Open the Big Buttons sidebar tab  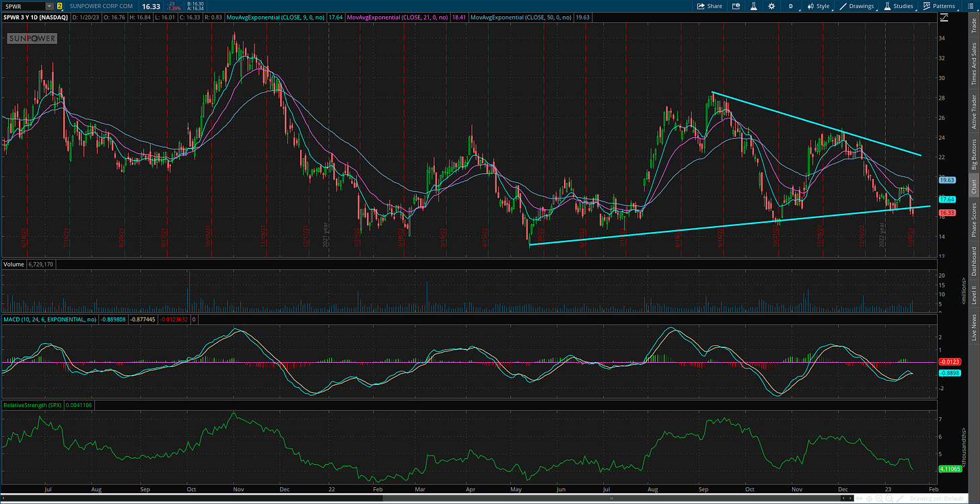point(973,154)
